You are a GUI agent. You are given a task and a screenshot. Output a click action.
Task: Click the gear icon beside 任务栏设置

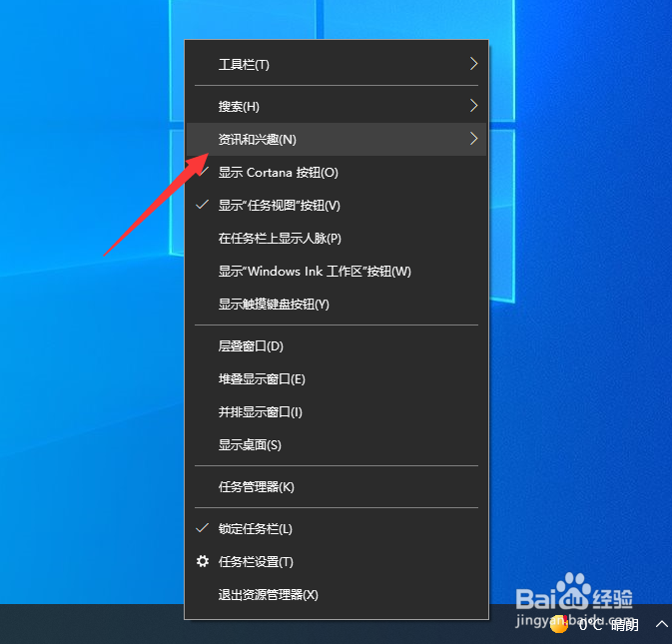point(203,561)
